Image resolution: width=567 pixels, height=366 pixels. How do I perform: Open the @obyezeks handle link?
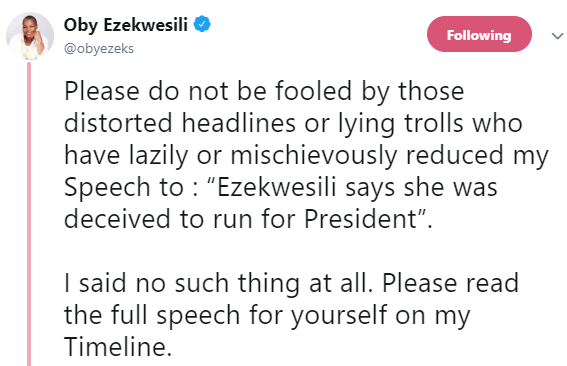99,48
